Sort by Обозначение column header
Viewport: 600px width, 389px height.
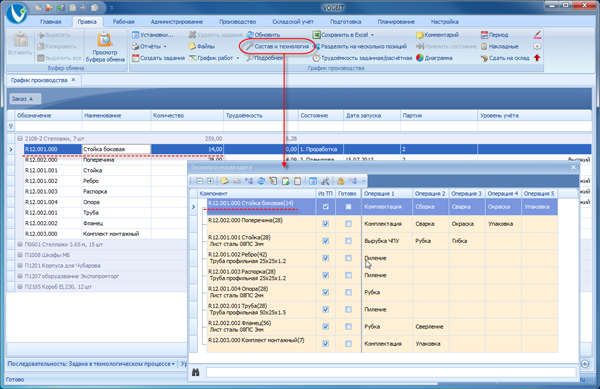pyautogui.click(x=48, y=115)
